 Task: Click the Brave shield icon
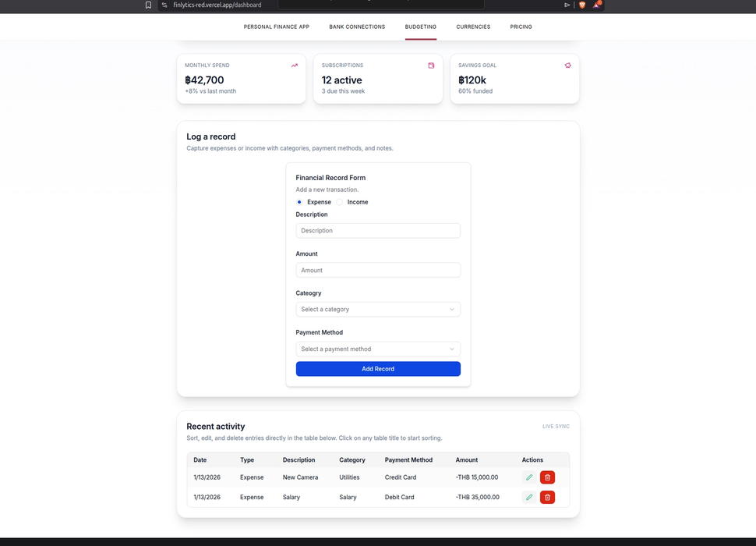(582, 5)
